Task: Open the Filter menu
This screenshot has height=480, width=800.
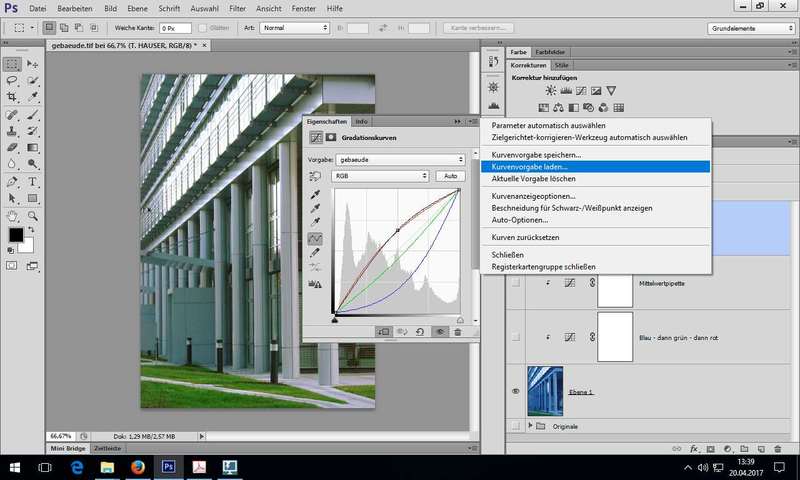Action: tap(235, 7)
